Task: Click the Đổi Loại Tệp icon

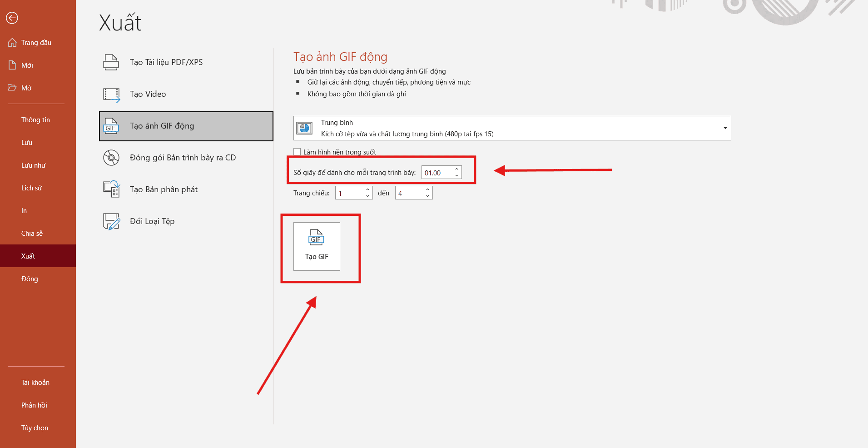Action: [x=111, y=221]
